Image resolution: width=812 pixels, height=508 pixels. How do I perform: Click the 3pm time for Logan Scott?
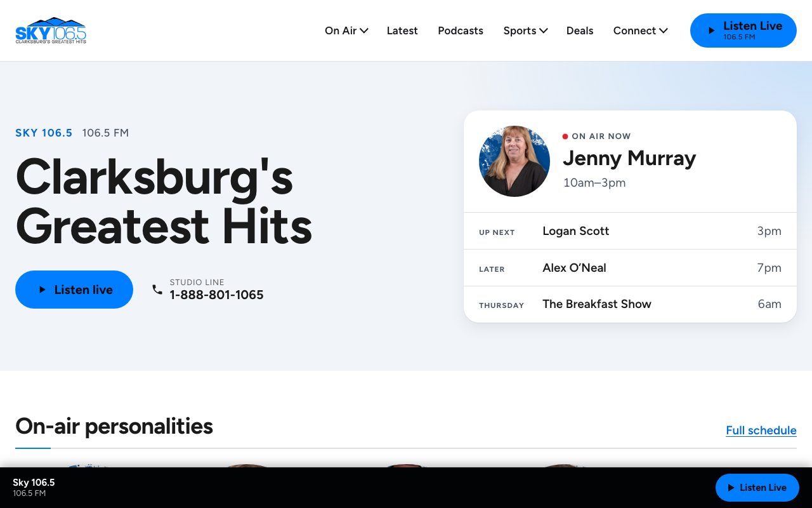[769, 231]
